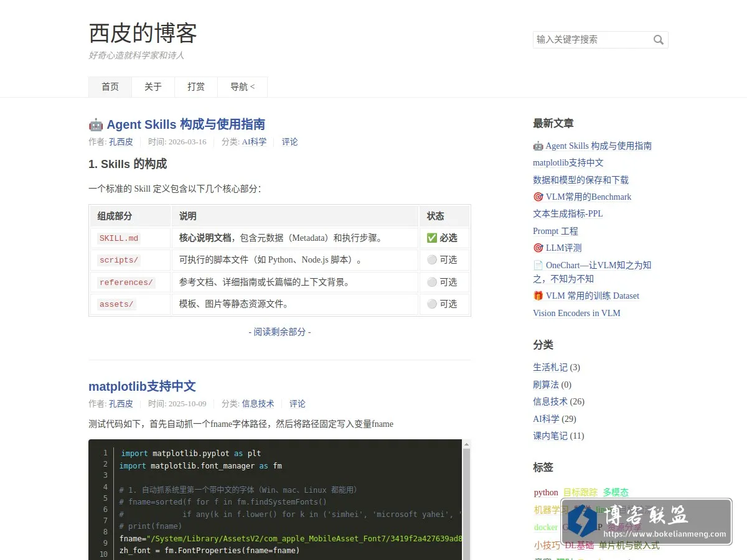Viewport: 747px width, 560px height.
Task: Open sidebar recent article Agent Skills 构成与使用指南
Action: coord(592,146)
